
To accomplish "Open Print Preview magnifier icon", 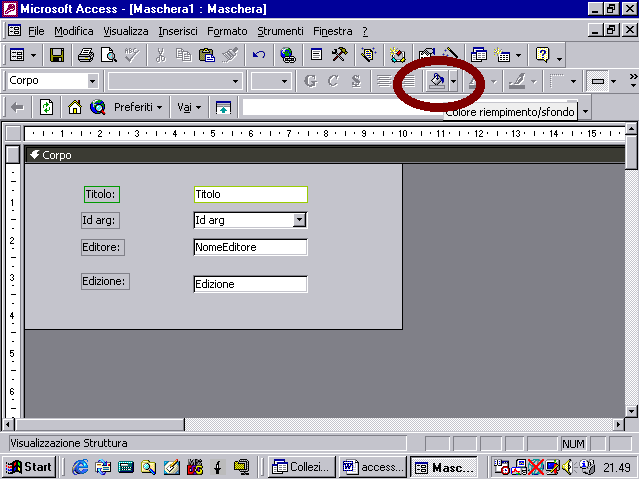I will coord(109,55).
